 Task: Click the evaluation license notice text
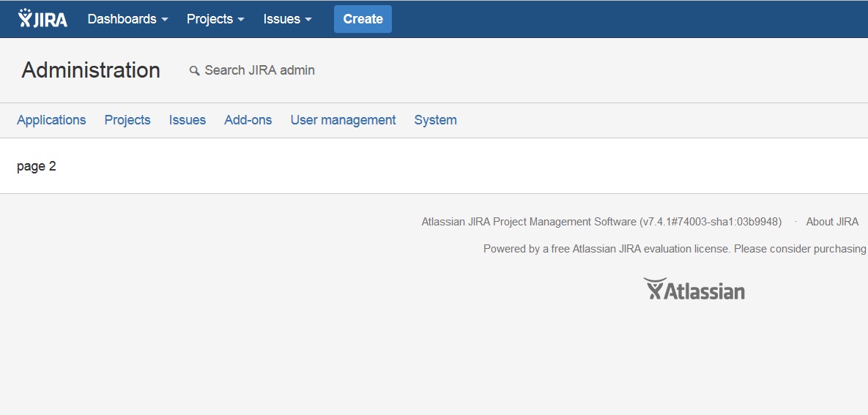(675, 249)
